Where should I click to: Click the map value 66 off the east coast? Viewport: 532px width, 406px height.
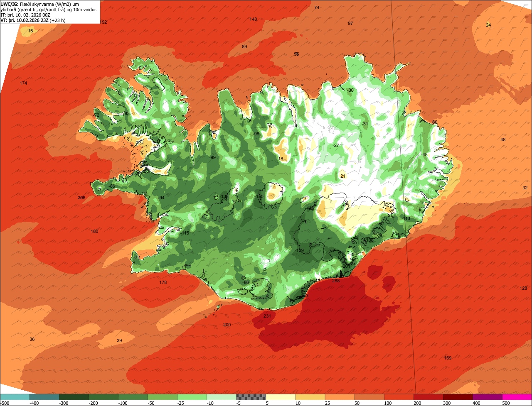(x=435, y=122)
